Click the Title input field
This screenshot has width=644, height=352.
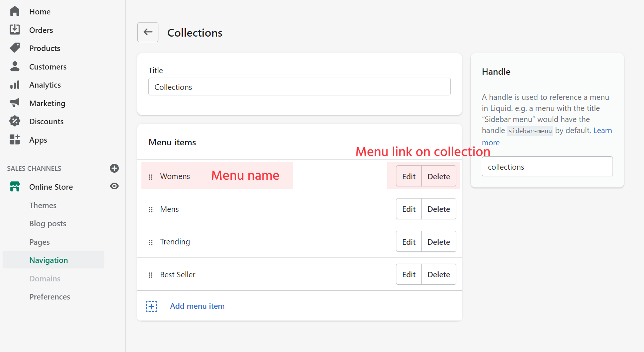pos(299,87)
